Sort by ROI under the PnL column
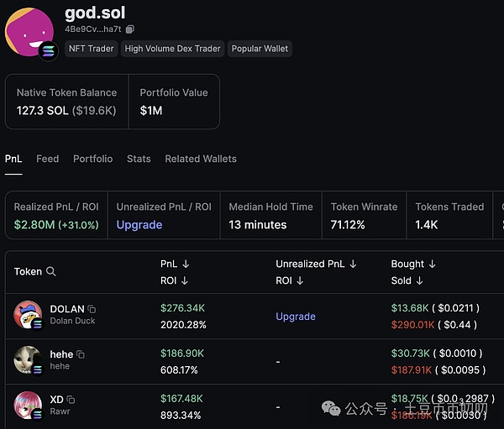 (x=184, y=280)
